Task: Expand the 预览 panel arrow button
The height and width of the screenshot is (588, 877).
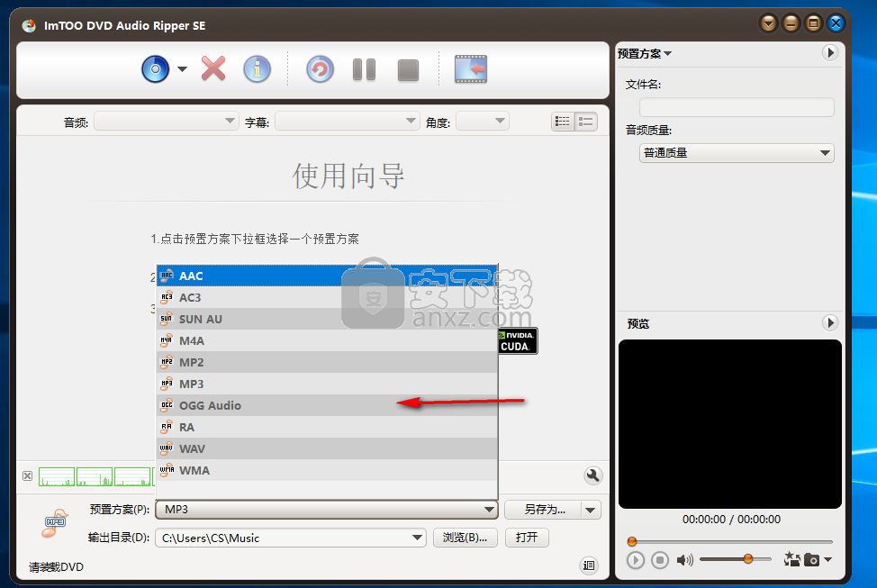Action: pos(830,322)
